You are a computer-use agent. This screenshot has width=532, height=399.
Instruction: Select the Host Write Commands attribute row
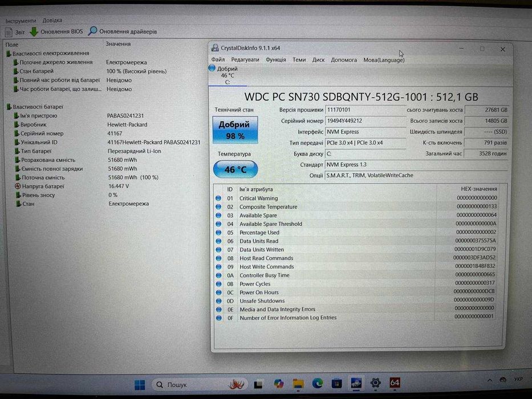pos(357,267)
